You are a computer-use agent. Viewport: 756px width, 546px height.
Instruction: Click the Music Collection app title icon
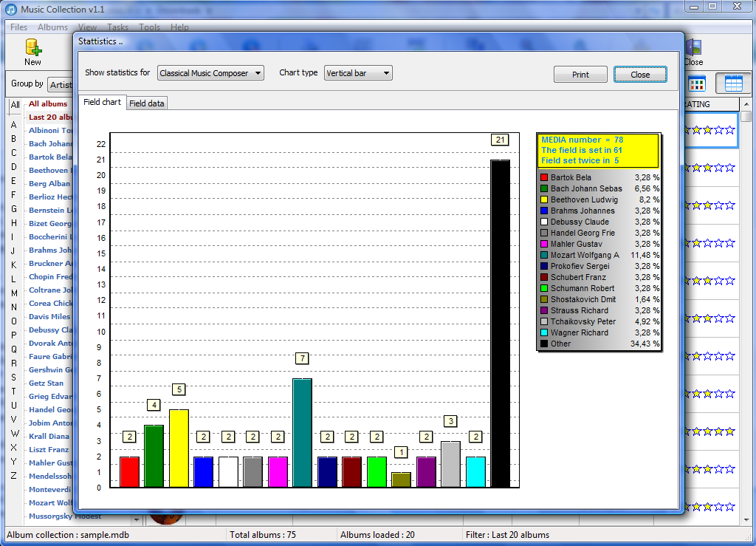pyautogui.click(x=10, y=9)
